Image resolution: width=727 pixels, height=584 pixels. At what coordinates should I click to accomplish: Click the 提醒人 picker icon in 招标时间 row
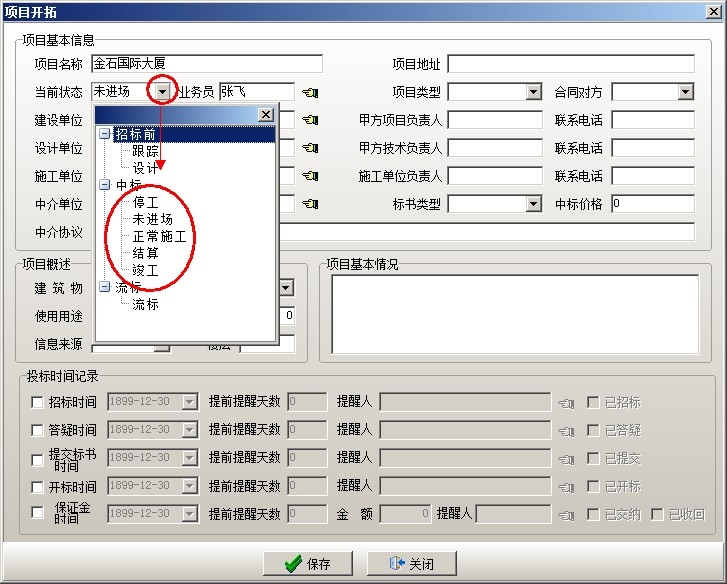[566, 403]
